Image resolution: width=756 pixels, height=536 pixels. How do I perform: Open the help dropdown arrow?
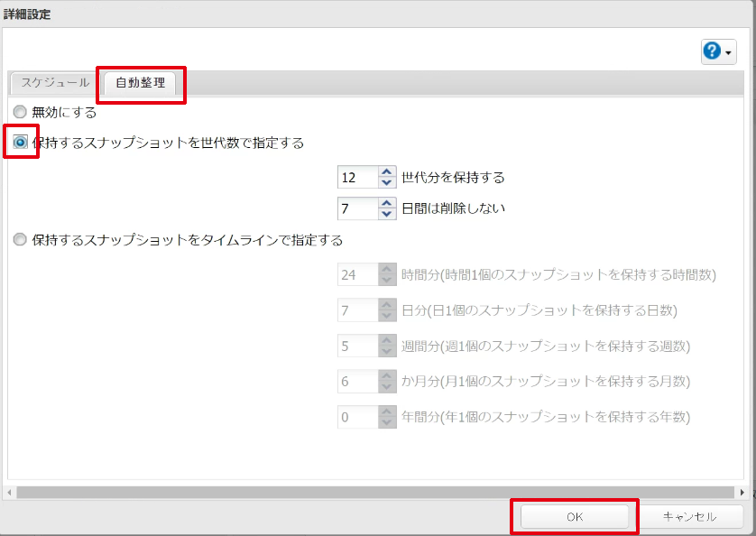[729, 52]
